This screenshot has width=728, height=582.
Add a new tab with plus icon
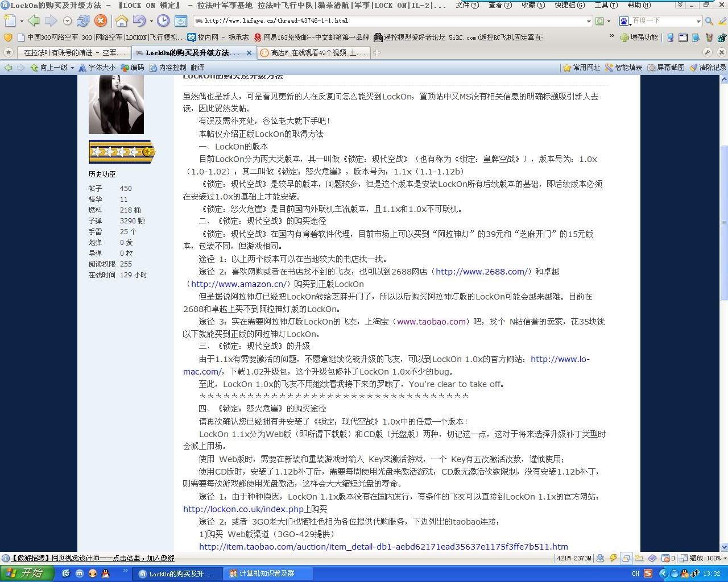click(x=377, y=52)
